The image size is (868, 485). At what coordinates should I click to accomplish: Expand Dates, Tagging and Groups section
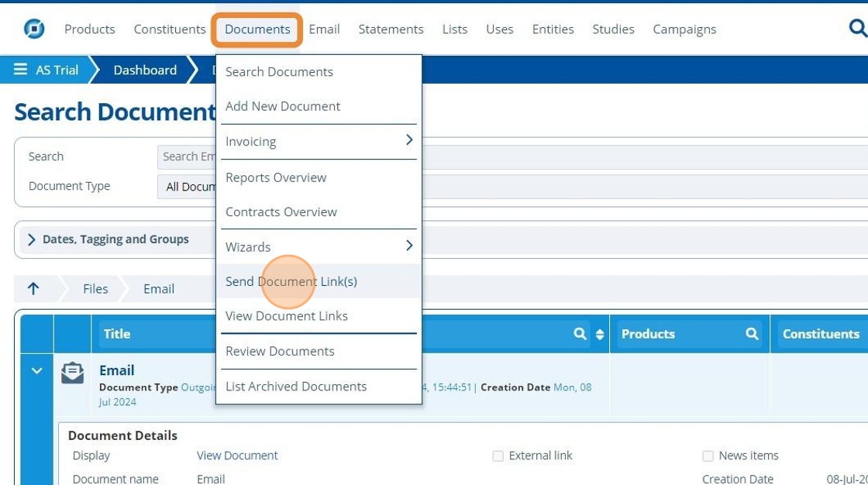click(32, 239)
